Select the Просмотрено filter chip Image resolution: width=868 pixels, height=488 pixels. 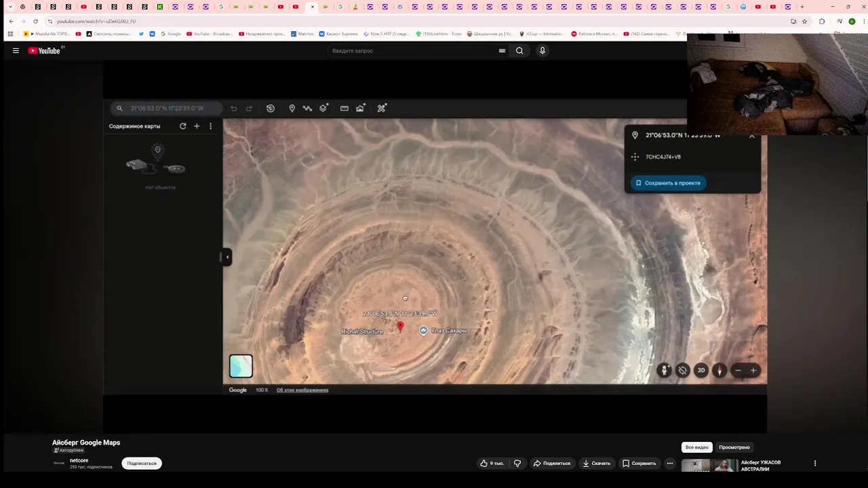[734, 447]
